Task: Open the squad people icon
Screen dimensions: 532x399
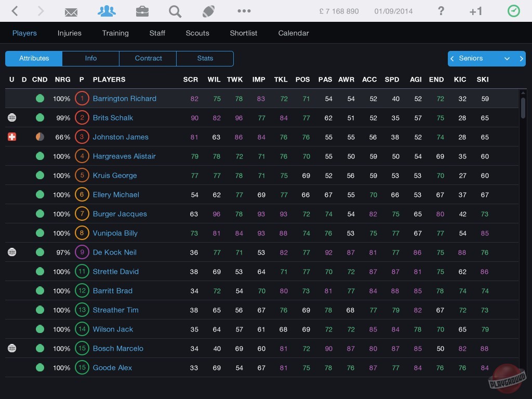Action: pyautogui.click(x=107, y=11)
